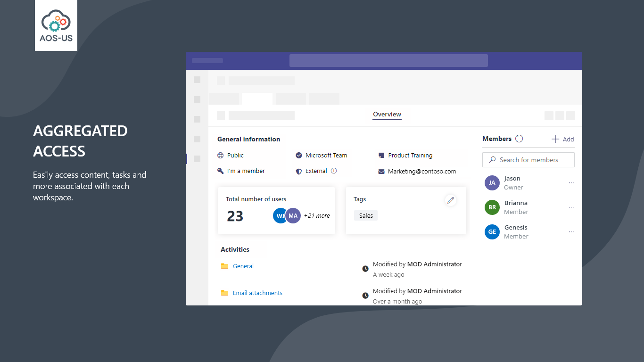Screen dimensions: 644x362
Task: Click the WJ user avatar
Action: click(x=280, y=215)
